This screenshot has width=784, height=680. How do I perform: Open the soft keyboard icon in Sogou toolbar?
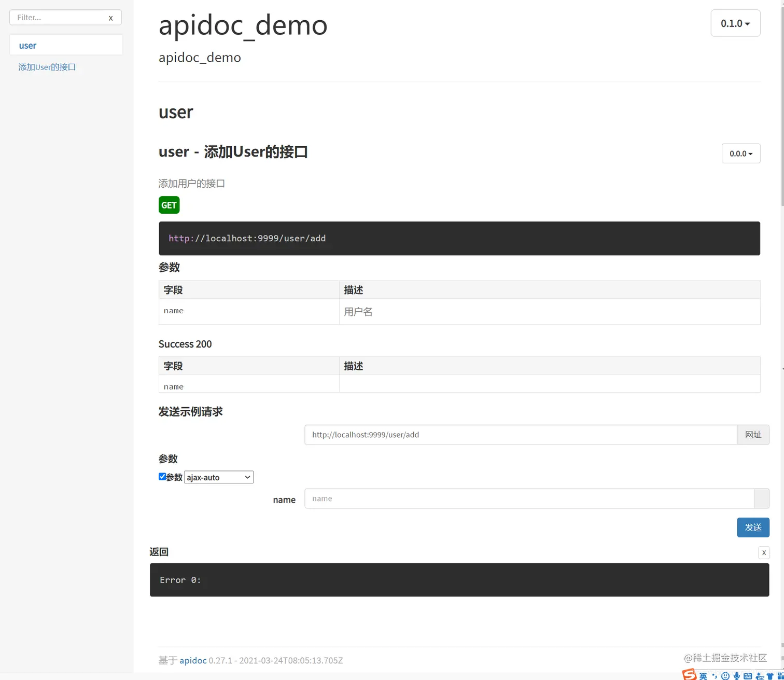pos(748,676)
